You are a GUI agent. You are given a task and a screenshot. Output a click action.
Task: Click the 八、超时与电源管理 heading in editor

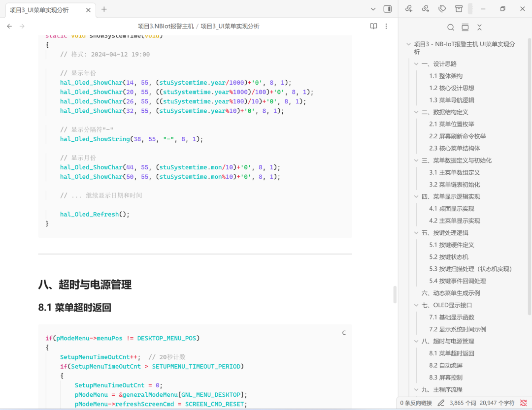[85, 284]
